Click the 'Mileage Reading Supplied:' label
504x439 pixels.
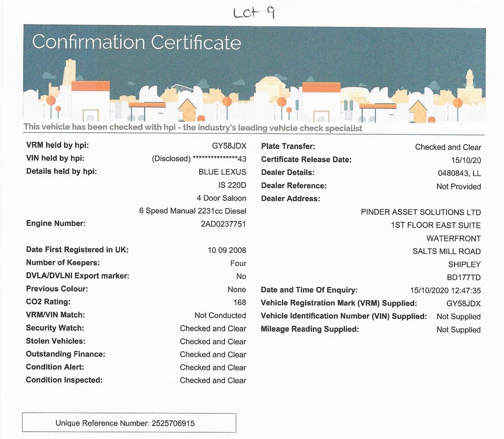310,329
